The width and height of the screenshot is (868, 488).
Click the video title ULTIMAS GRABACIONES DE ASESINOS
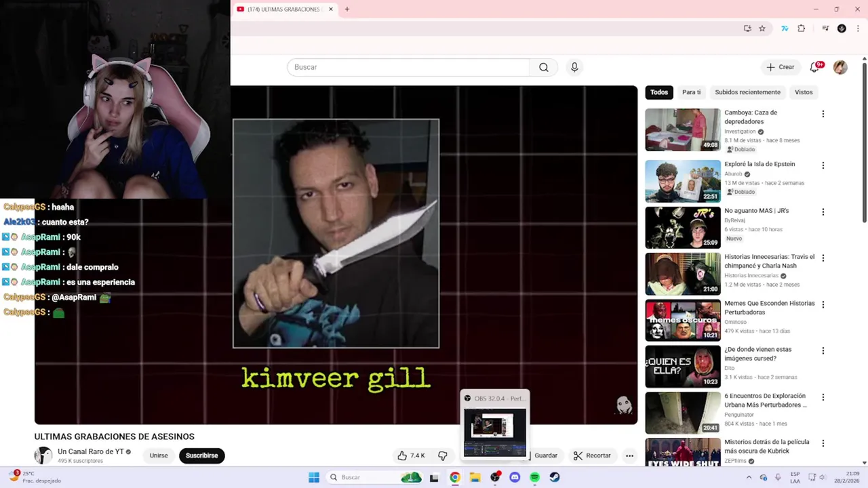pos(115,436)
